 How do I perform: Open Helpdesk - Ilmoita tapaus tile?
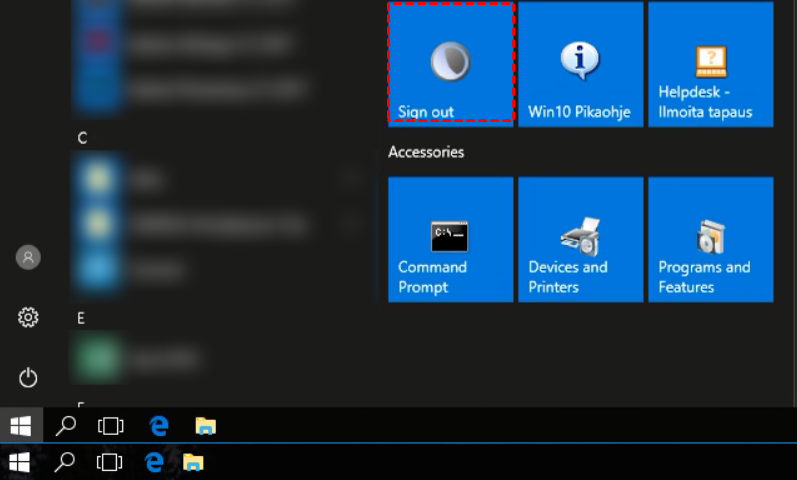point(710,64)
